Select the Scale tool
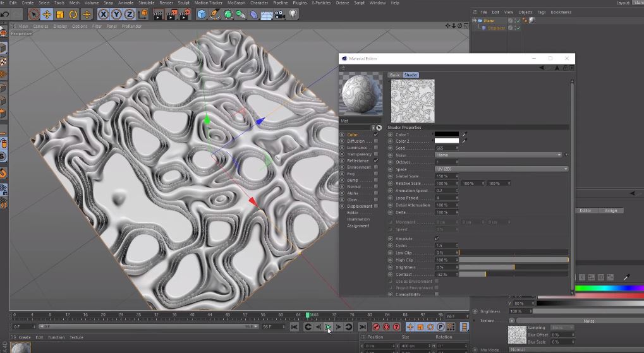644x353 pixels. point(60,15)
